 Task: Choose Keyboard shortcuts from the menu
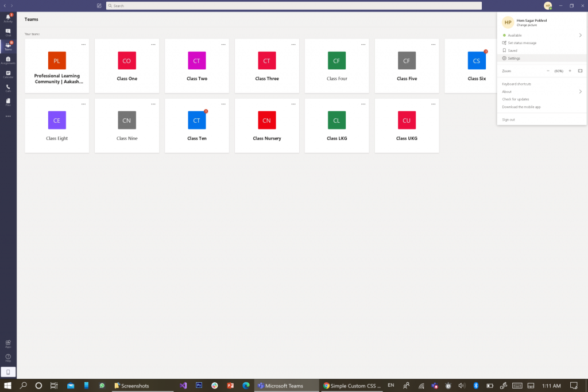click(516, 84)
